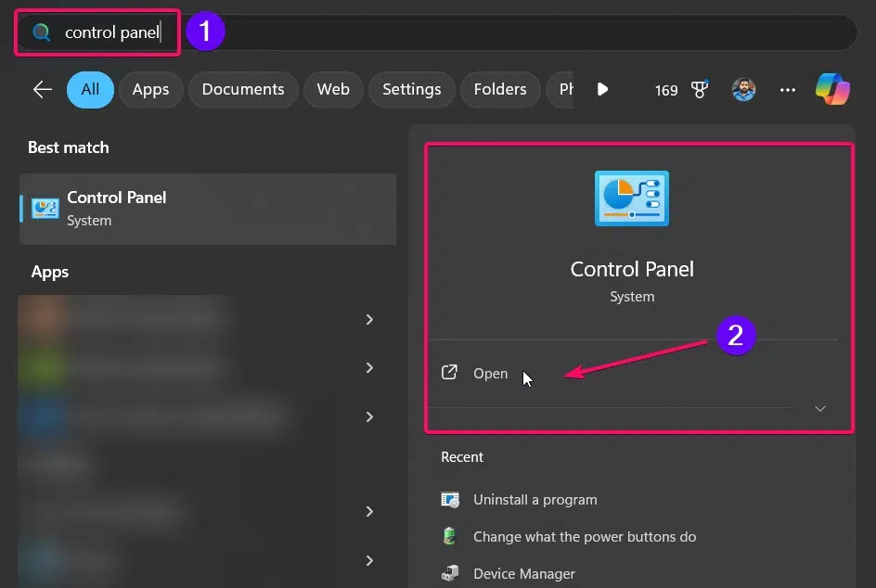Screen dimensions: 876x588
Task: Expand more actions with the down chevron
Action: [x=820, y=408]
